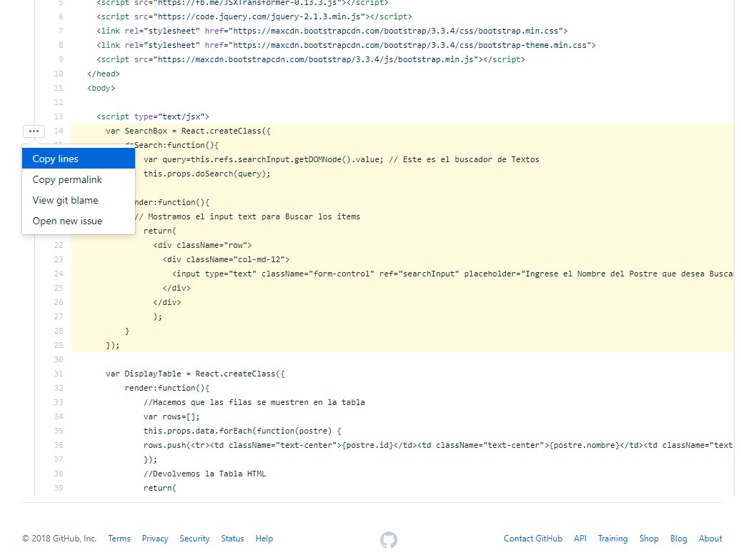Click the '© 2018 GitHub, Inc.' footer text
The height and width of the screenshot is (560, 741).
pyautogui.click(x=59, y=539)
